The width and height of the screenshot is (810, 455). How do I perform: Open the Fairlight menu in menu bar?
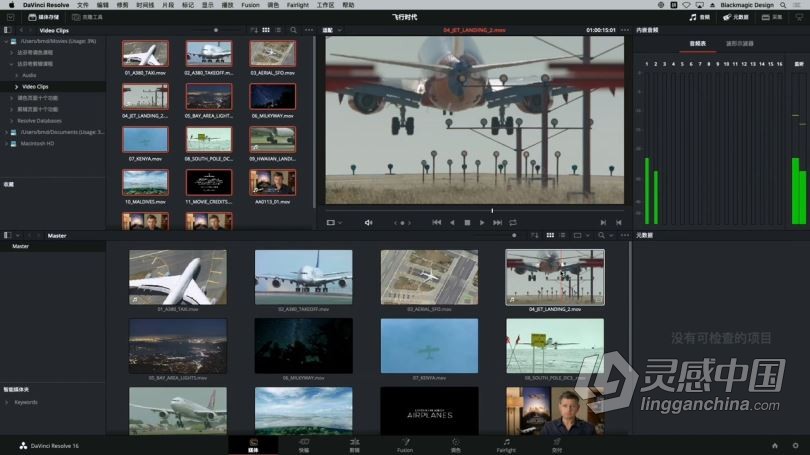pos(298,5)
